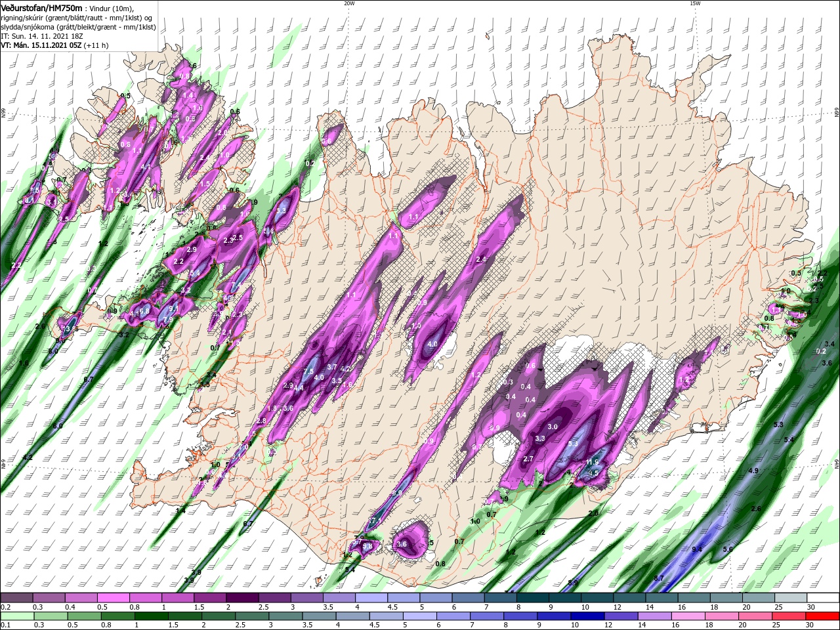Click the 9.1 value on the western peninsula

[x=173, y=308]
